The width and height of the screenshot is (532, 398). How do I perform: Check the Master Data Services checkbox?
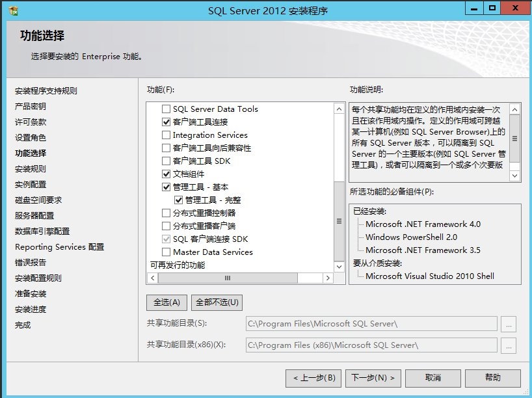coord(166,252)
